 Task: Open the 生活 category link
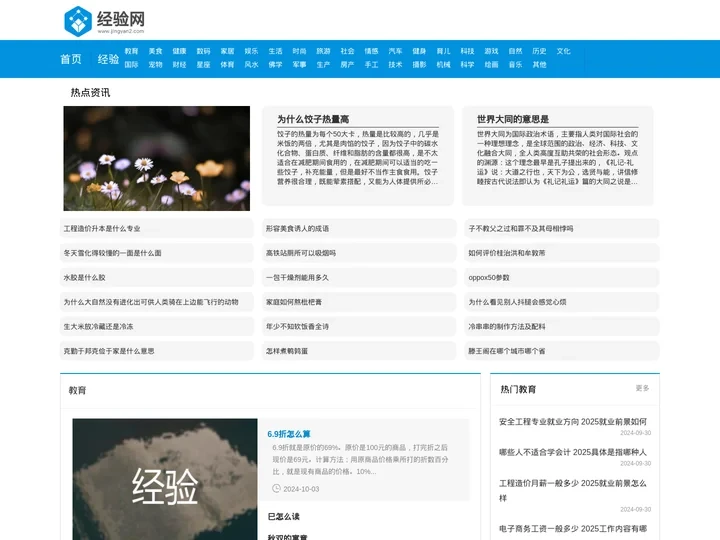point(276,51)
